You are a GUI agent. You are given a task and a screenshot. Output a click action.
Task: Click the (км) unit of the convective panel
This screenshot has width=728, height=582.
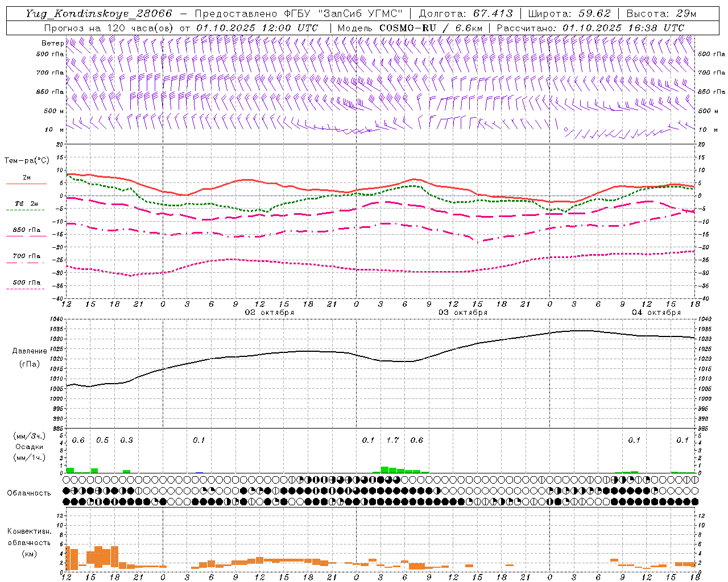click(x=29, y=553)
